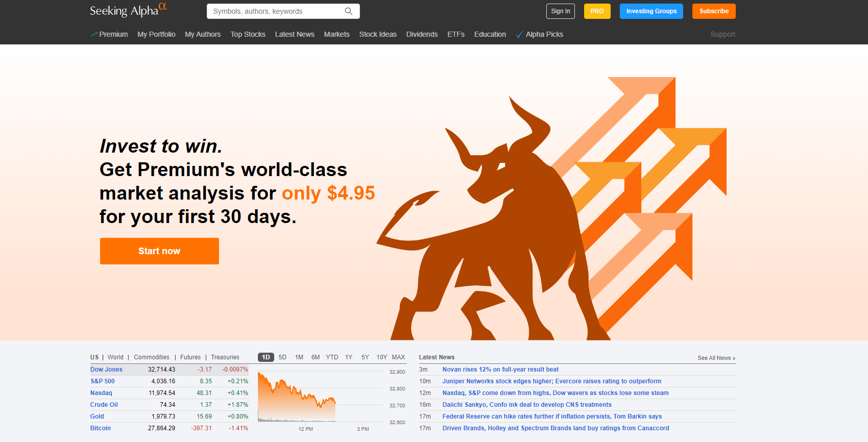The width and height of the screenshot is (868, 442).
Task: Open the Dividends menu
Action: coord(422,34)
